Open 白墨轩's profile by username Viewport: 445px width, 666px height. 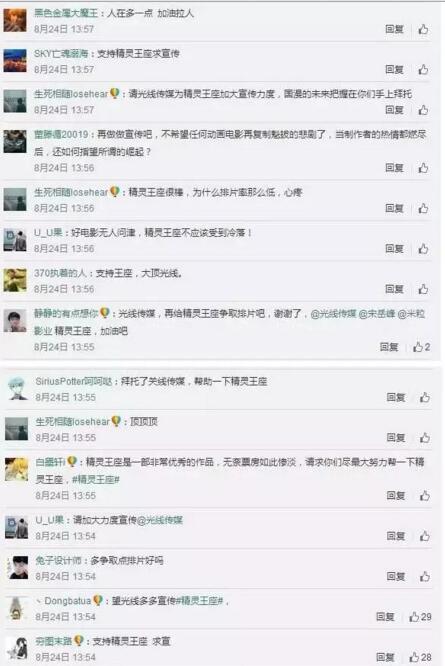[x=50, y=462]
